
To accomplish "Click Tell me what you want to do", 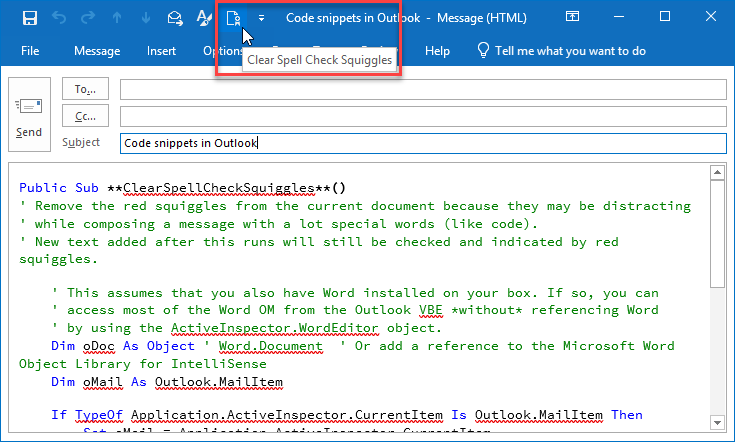I will click(x=570, y=51).
